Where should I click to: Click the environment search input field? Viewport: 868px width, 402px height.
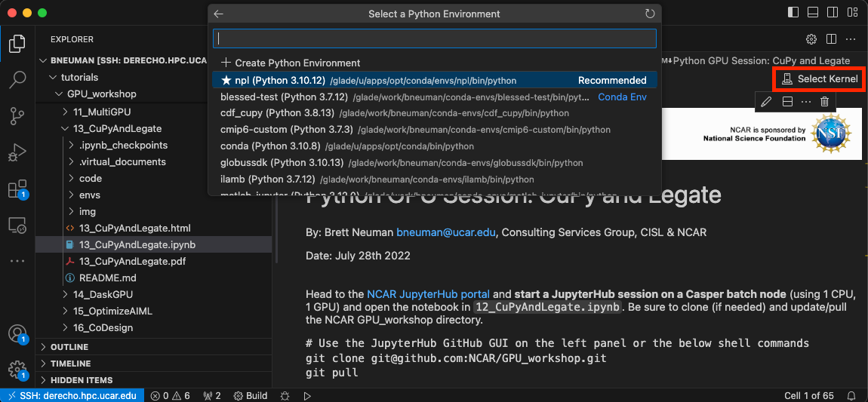tap(434, 38)
